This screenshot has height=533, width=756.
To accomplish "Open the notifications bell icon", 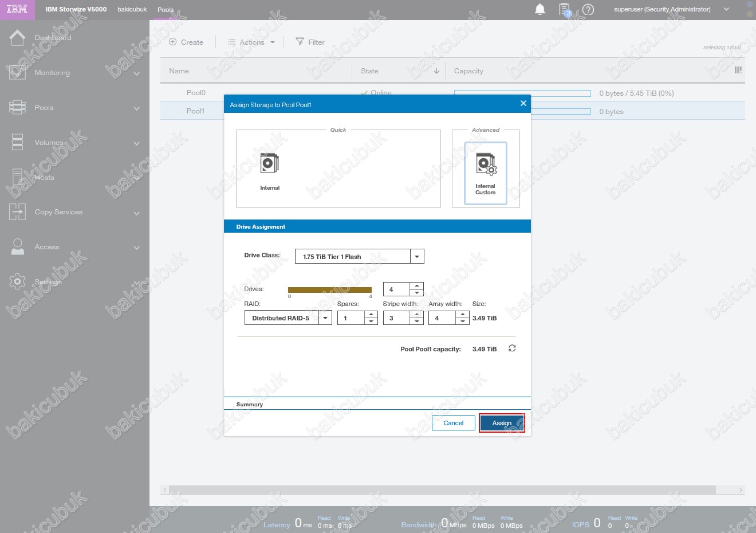I will [540, 9].
